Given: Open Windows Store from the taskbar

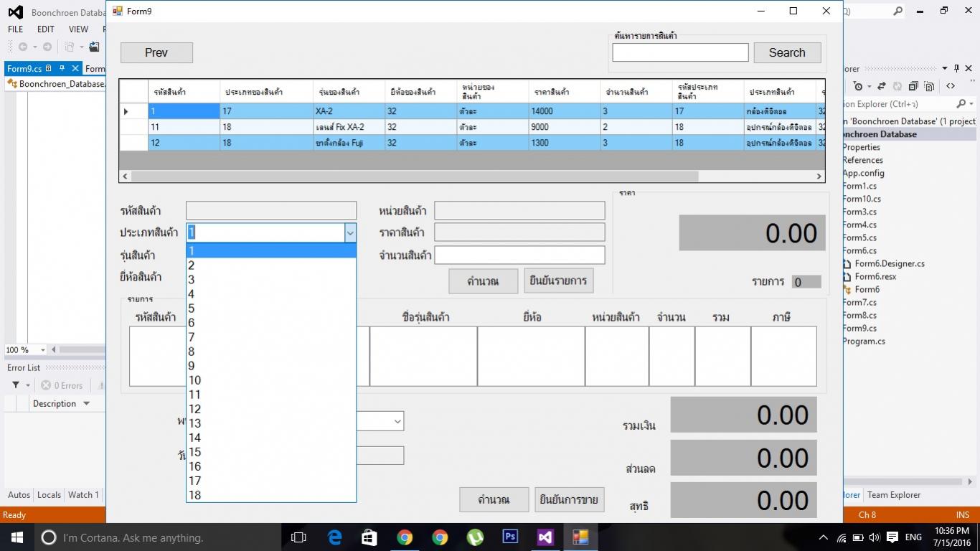Looking at the screenshot, I should tap(369, 537).
